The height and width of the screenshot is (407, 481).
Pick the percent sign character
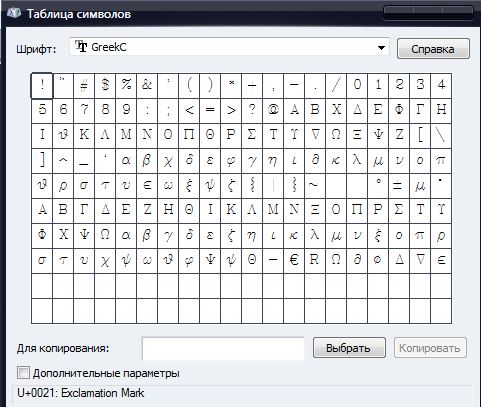pos(126,86)
